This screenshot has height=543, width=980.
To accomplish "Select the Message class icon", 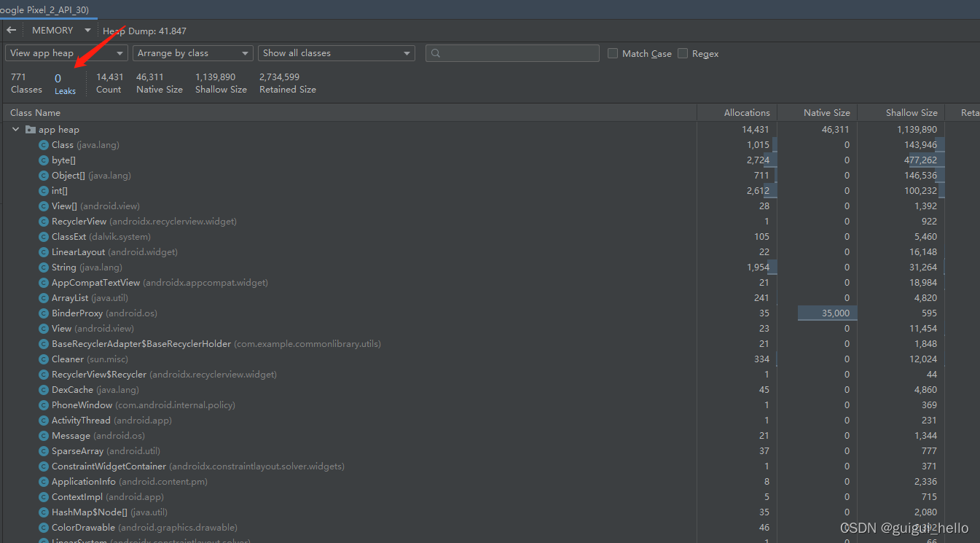I will pyautogui.click(x=44, y=436).
